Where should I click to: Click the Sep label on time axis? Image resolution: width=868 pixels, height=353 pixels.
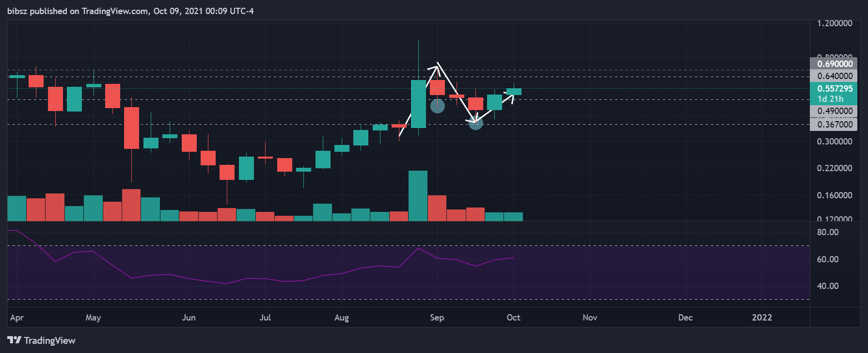[437, 318]
